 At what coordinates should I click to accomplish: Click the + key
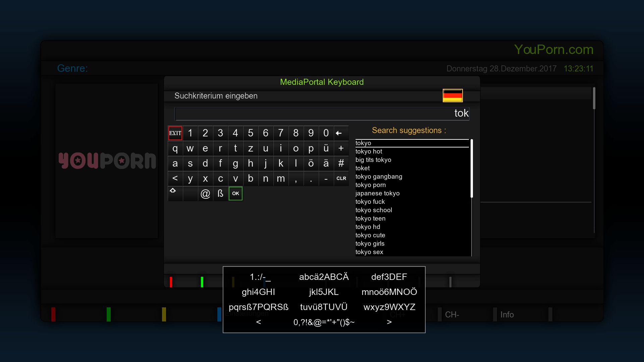[x=341, y=148]
